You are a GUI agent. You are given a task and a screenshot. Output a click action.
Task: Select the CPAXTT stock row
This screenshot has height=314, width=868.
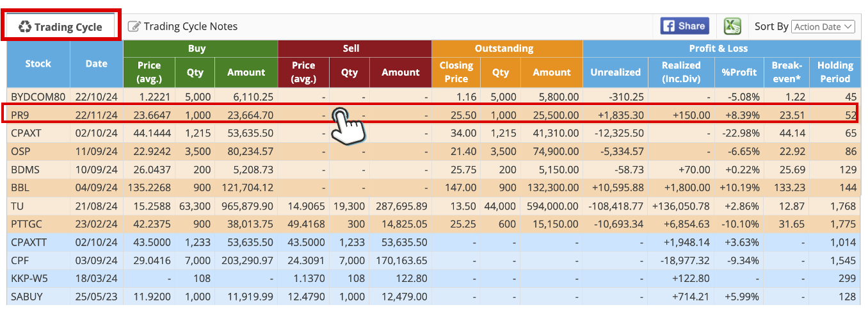pos(434,243)
